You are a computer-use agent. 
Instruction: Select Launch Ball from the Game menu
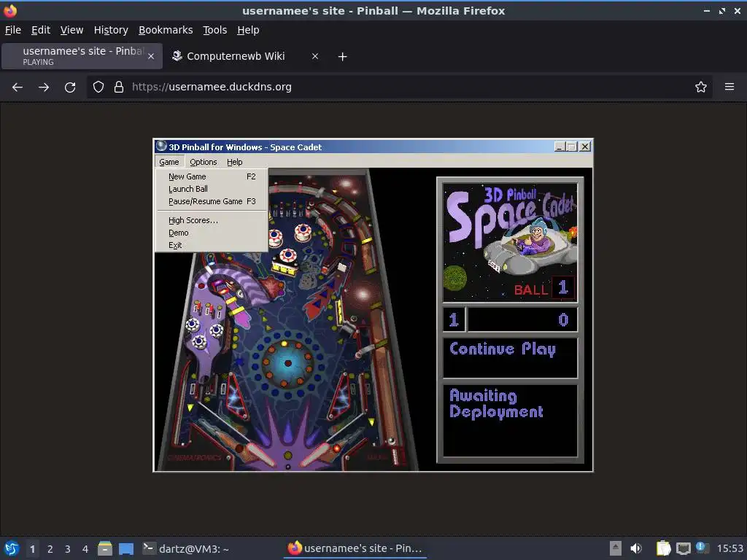coord(212,189)
